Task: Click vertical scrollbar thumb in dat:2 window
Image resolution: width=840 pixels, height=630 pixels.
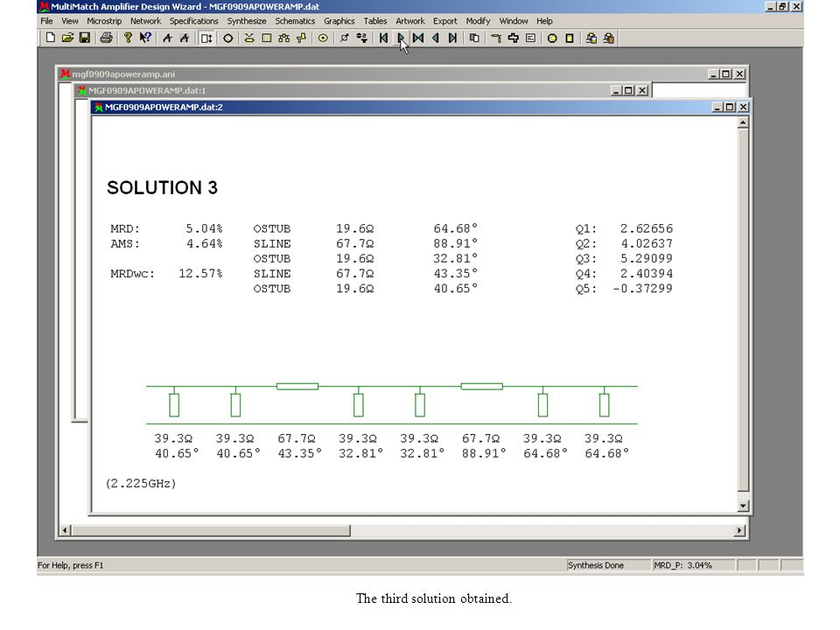Action: (x=743, y=310)
